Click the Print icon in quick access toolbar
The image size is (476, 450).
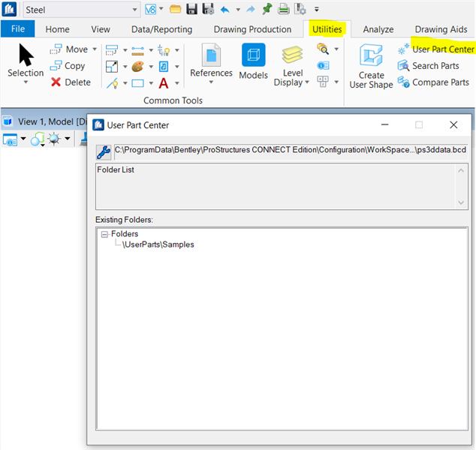(x=284, y=10)
